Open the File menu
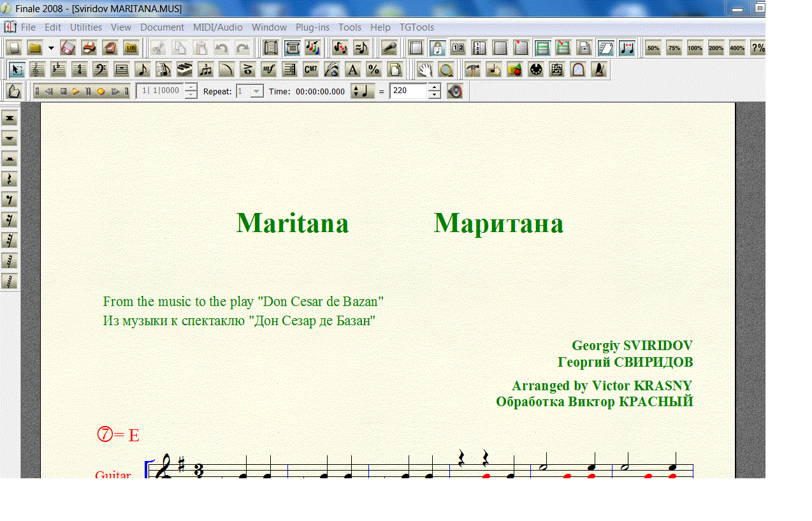The image size is (812, 521). [x=28, y=27]
